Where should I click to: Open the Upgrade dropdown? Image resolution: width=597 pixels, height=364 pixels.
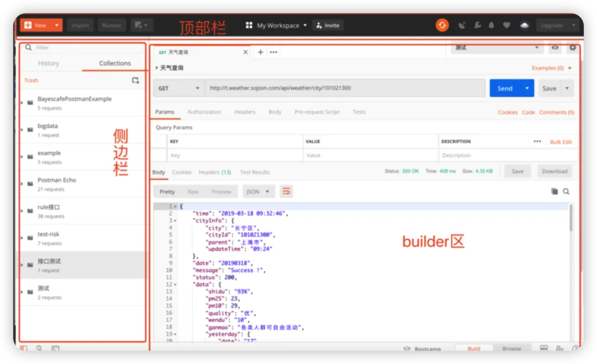(557, 25)
